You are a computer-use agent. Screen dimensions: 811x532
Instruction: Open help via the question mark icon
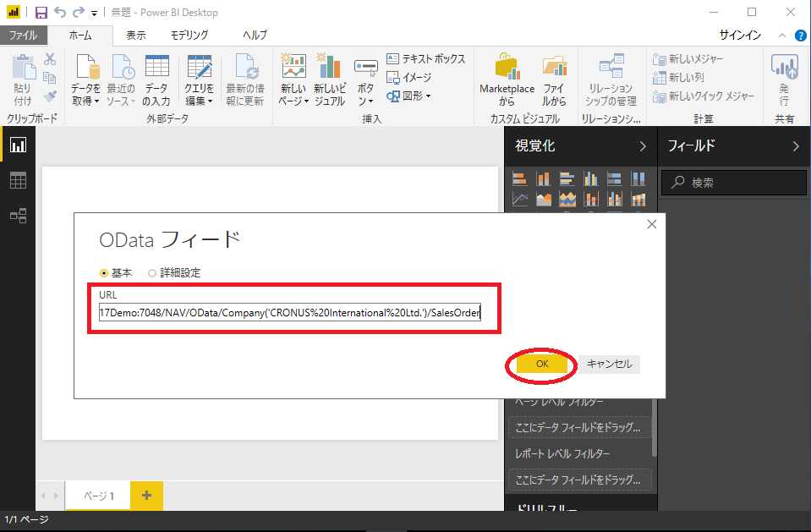pos(801,36)
